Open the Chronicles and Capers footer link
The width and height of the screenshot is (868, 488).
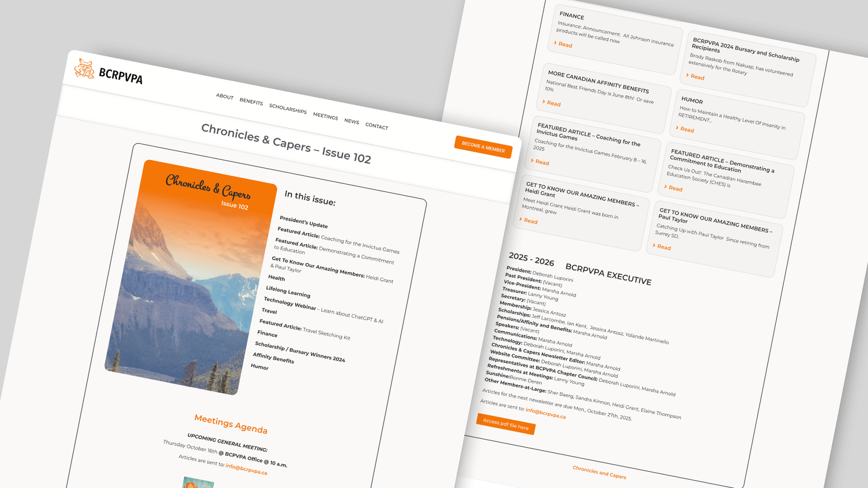point(599,472)
